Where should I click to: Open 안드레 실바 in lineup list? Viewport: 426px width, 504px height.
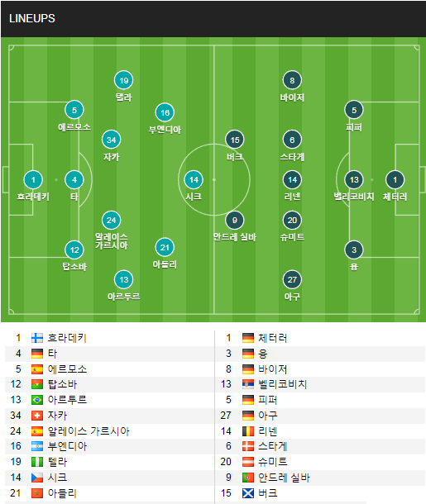point(284,478)
